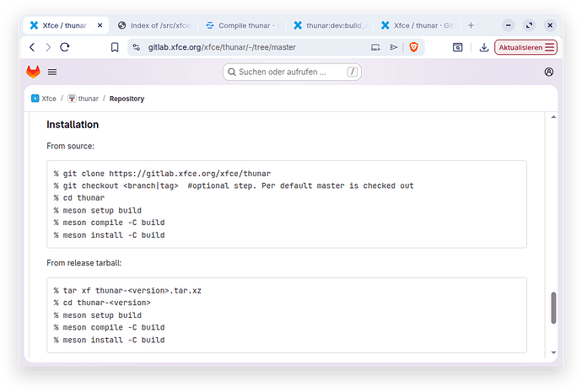
Task: Click 'meson compile -C build' in tarball code block
Action: click(x=109, y=327)
